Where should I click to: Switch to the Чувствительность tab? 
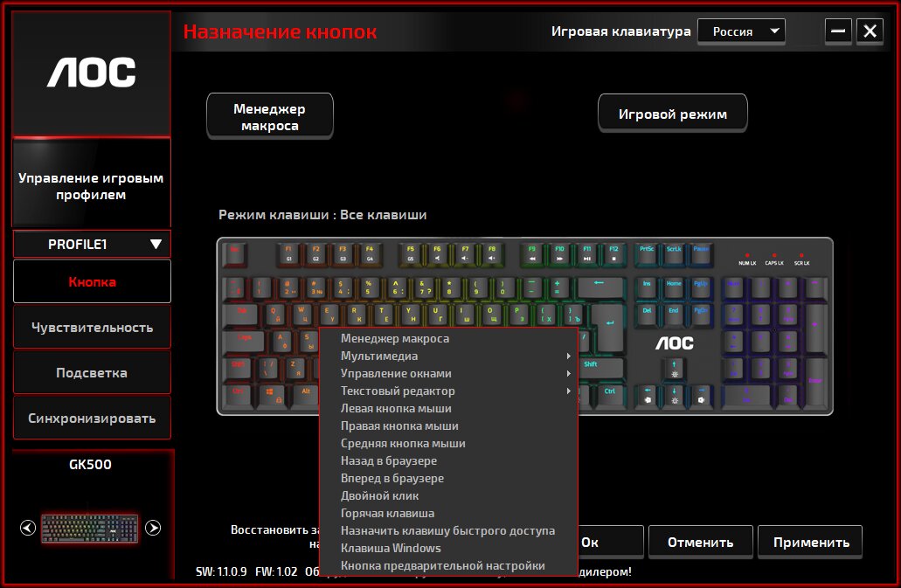[92, 328]
